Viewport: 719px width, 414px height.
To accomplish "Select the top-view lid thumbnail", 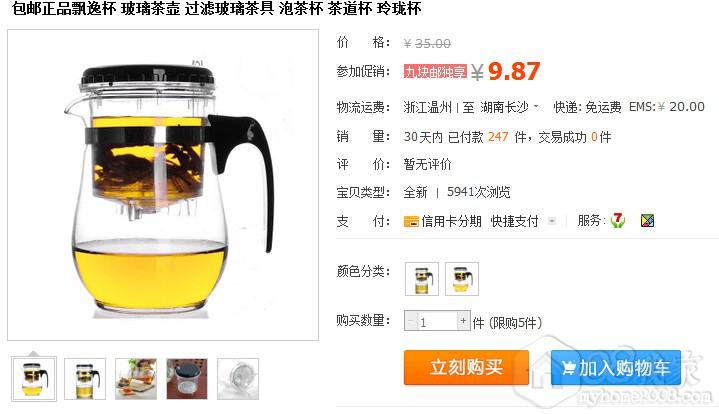I will coord(187,379).
